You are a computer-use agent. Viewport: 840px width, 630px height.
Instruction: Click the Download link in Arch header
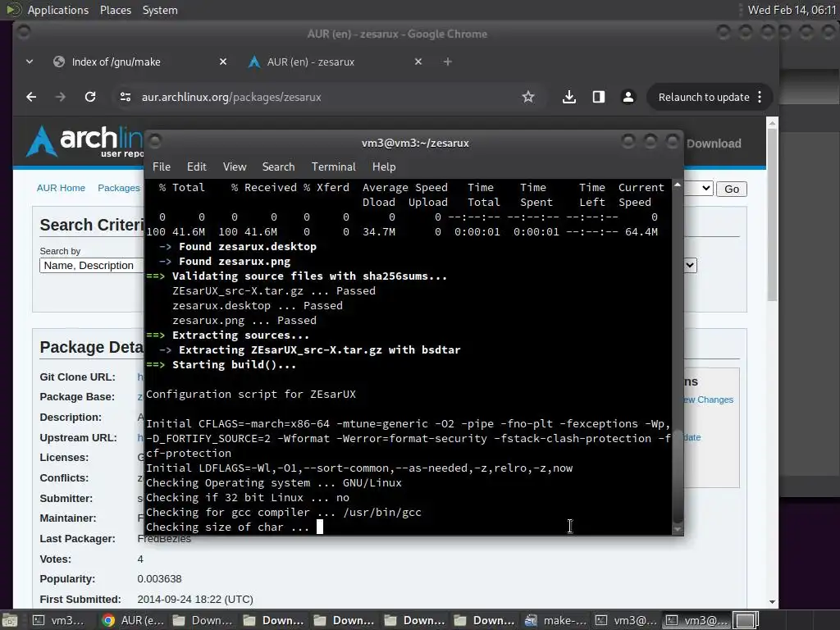[714, 144]
